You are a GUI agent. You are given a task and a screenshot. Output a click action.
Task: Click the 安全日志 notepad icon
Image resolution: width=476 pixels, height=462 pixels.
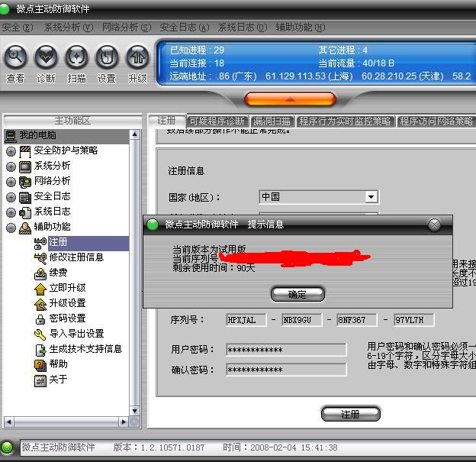tap(25, 197)
